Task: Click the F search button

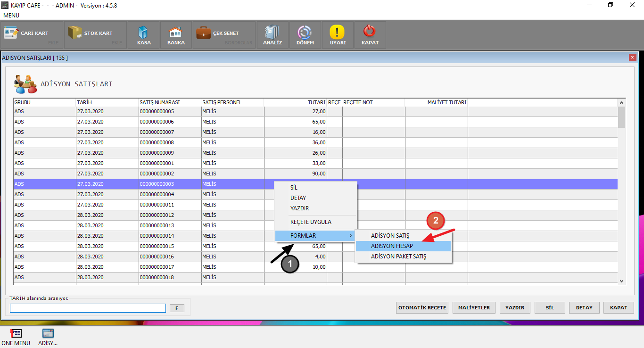Action: point(177,308)
